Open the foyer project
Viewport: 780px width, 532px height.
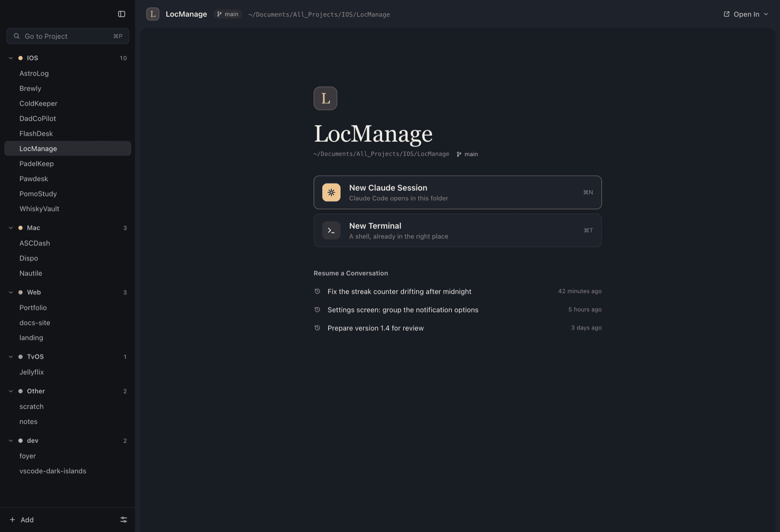click(x=68, y=456)
